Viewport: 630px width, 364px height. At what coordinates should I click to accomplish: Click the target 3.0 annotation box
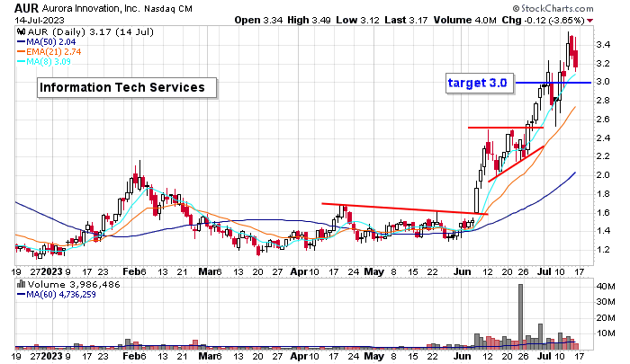pos(480,83)
